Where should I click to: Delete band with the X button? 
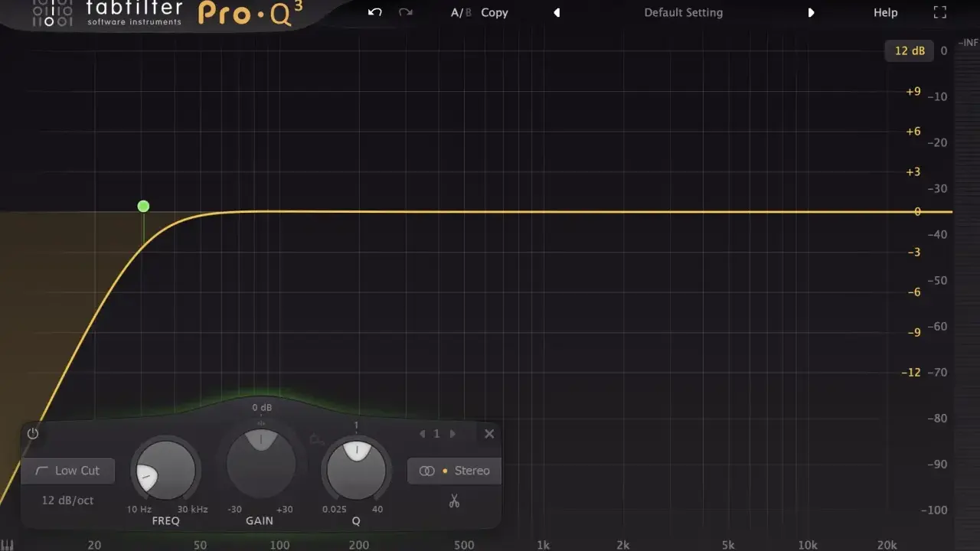pyautogui.click(x=489, y=434)
